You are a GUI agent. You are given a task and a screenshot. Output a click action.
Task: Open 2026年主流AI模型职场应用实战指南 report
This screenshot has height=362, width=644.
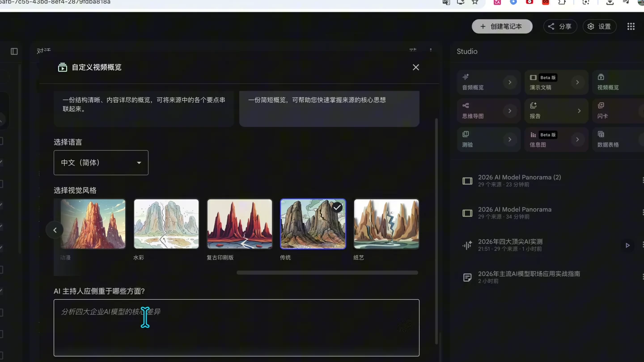(550, 277)
